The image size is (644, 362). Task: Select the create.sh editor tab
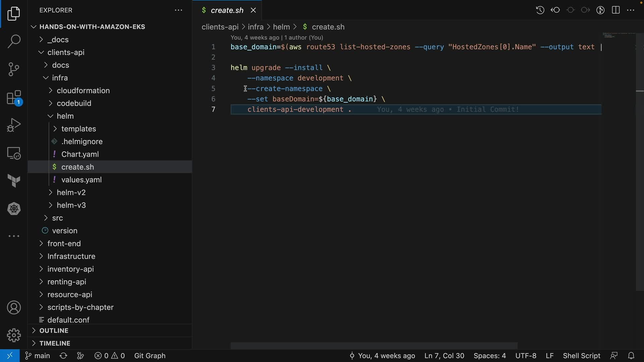227,10
